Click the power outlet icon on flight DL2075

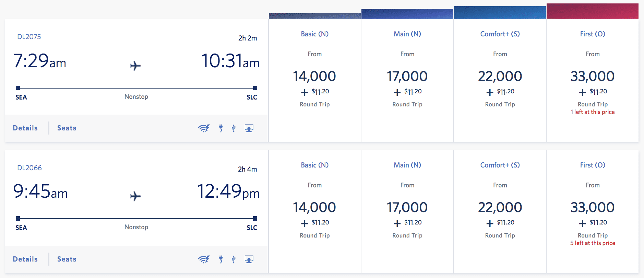click(x=221, y=128)
